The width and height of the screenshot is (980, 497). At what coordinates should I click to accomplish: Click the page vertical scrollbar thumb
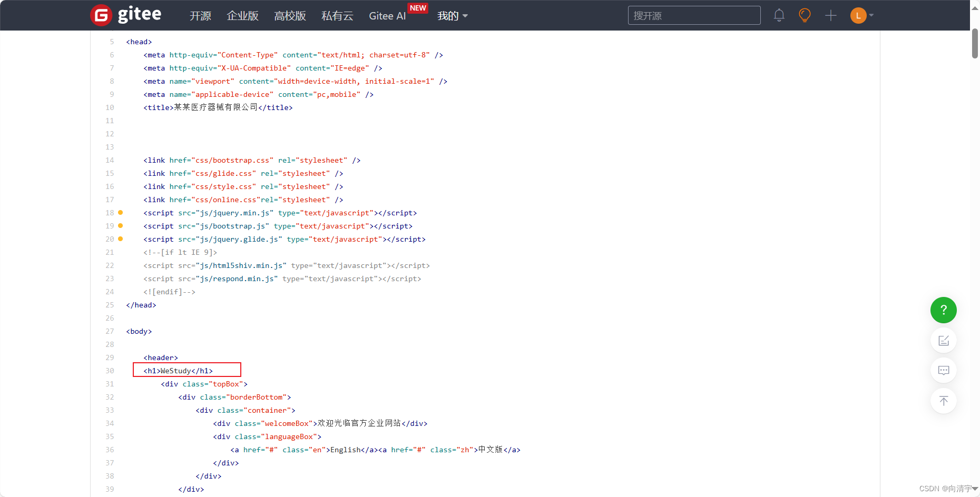pyautogui.click(x=975, y=43)
